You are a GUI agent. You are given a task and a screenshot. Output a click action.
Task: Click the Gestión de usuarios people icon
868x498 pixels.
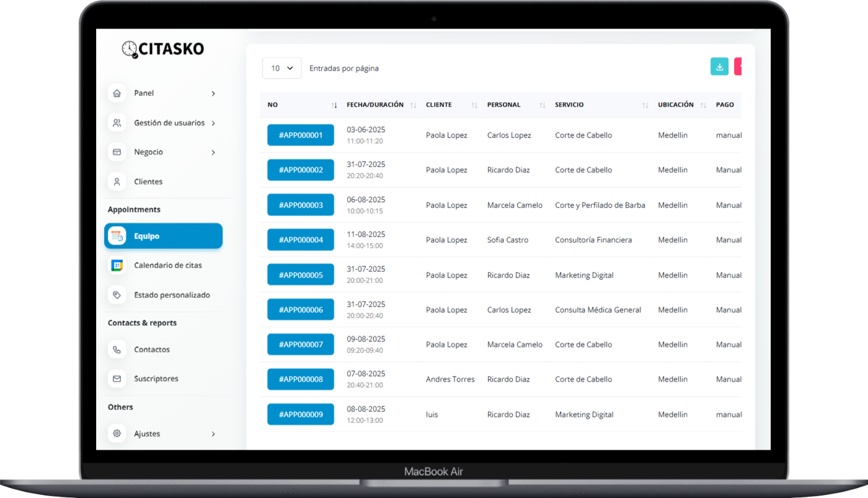117,123
